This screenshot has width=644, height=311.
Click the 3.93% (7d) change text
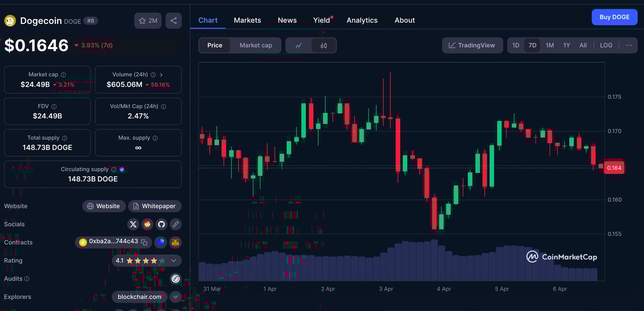coord(97,45)
